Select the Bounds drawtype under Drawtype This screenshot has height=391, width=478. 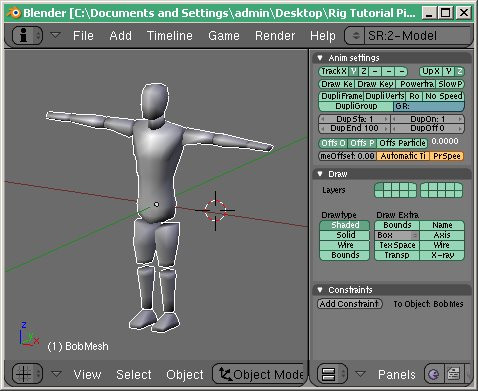[345, 255]
